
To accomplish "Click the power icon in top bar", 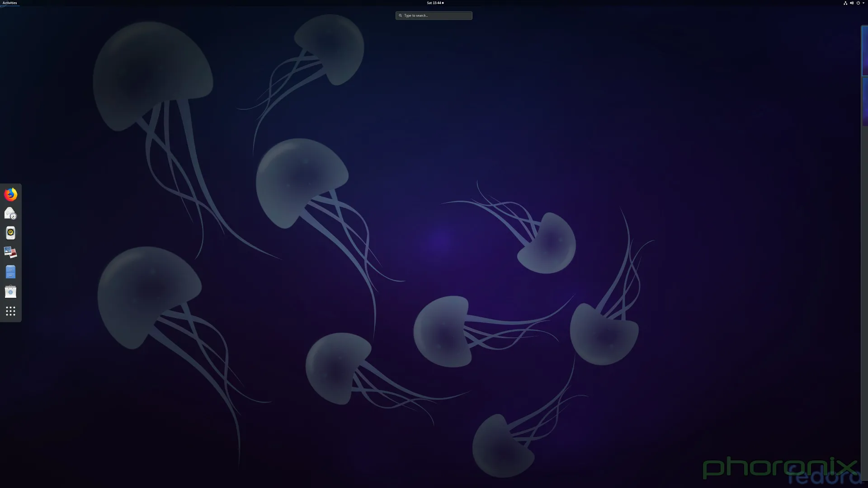I will pos(858,3).
